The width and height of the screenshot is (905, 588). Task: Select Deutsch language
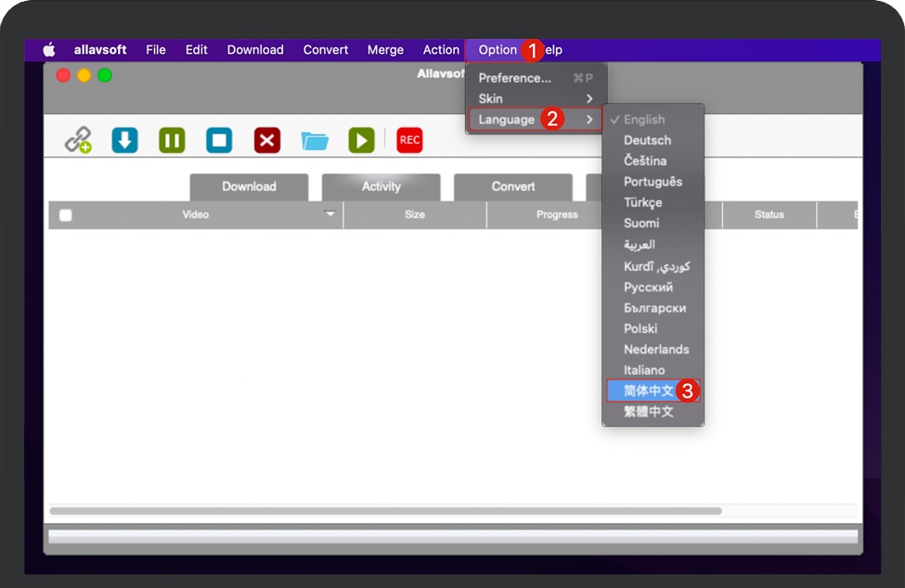point(653,140)
